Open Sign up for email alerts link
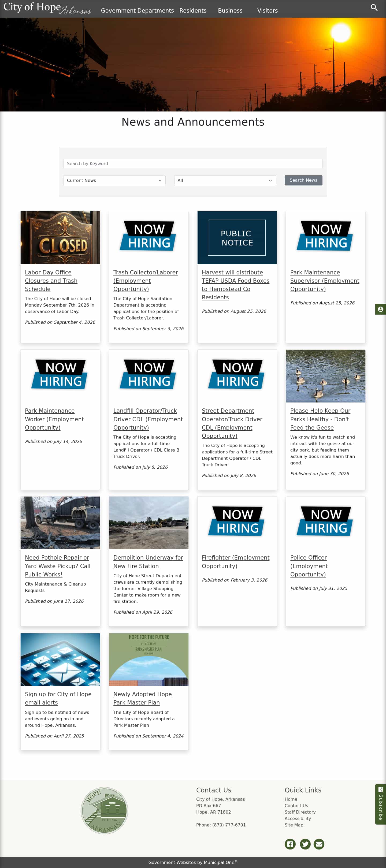The width and height of the screenshot is (386, 868). click(58, 698)
